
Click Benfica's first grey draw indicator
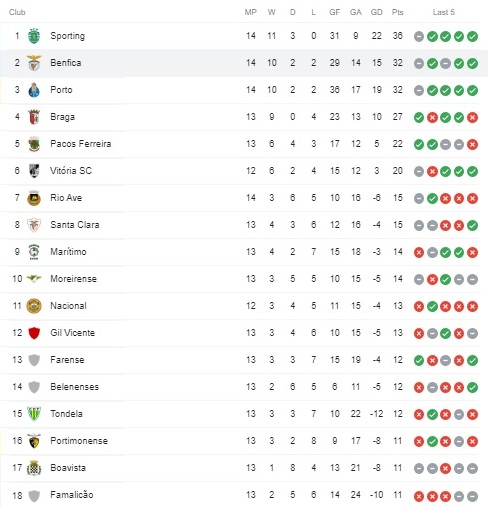coord(419,63)
